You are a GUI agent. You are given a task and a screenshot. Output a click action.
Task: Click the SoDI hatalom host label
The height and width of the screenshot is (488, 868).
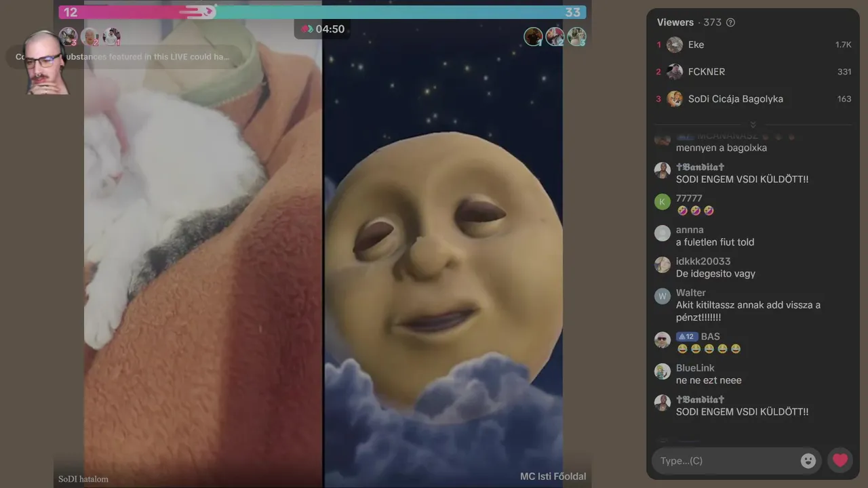[83, 479]
